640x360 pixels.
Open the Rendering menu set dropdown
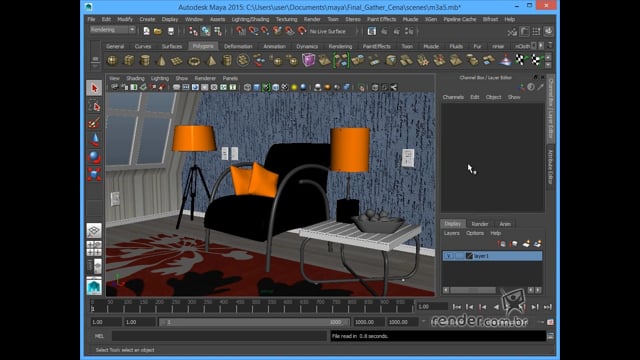[112, 30]
